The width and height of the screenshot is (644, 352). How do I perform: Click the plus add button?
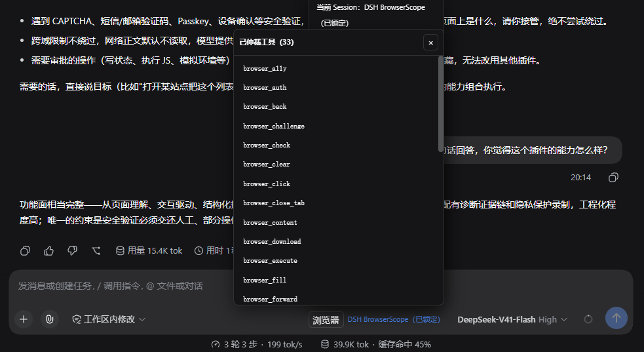point(24,319)
